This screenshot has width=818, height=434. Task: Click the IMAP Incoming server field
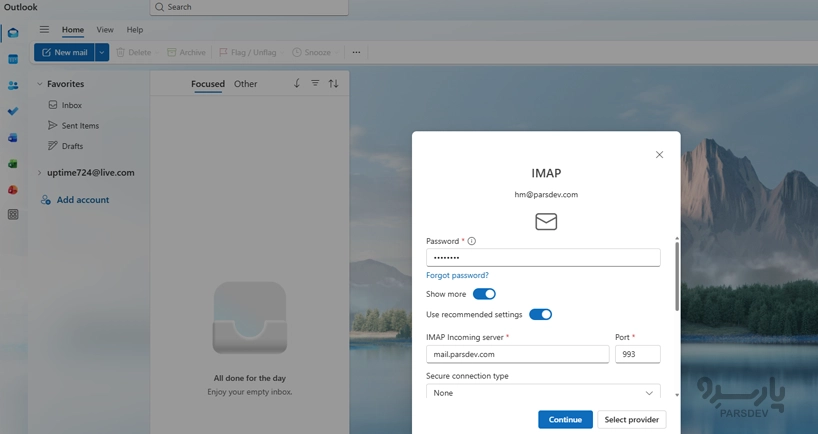click(x=517, y=354)
